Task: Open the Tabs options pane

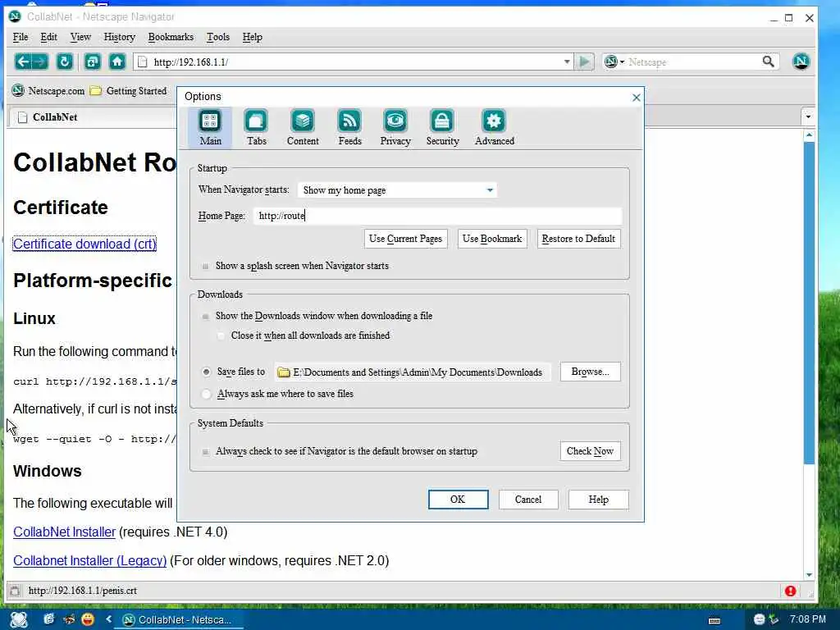Action: [x=256, y=127]
